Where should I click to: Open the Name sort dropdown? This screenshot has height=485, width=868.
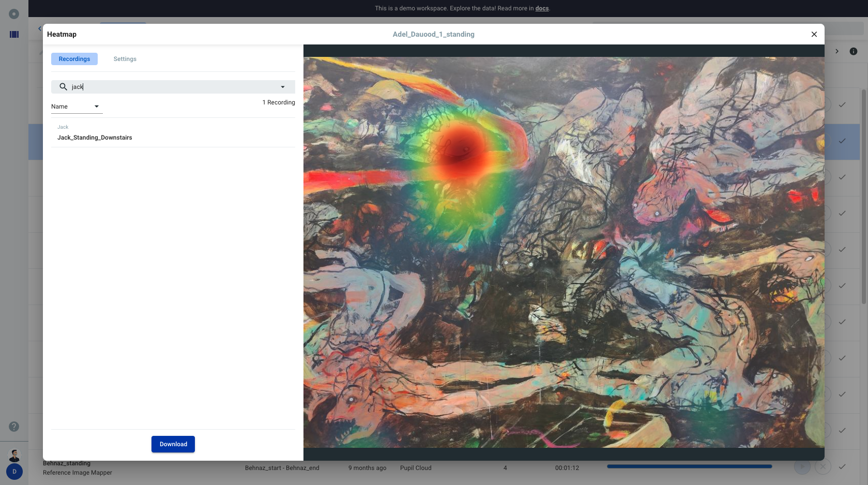tap(77, 107)
